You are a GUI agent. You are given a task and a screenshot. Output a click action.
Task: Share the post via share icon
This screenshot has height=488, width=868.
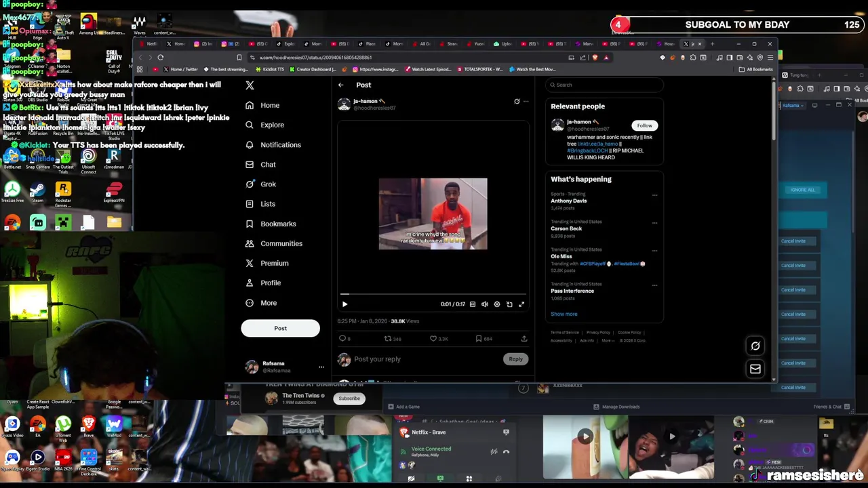tap(524, 338)
